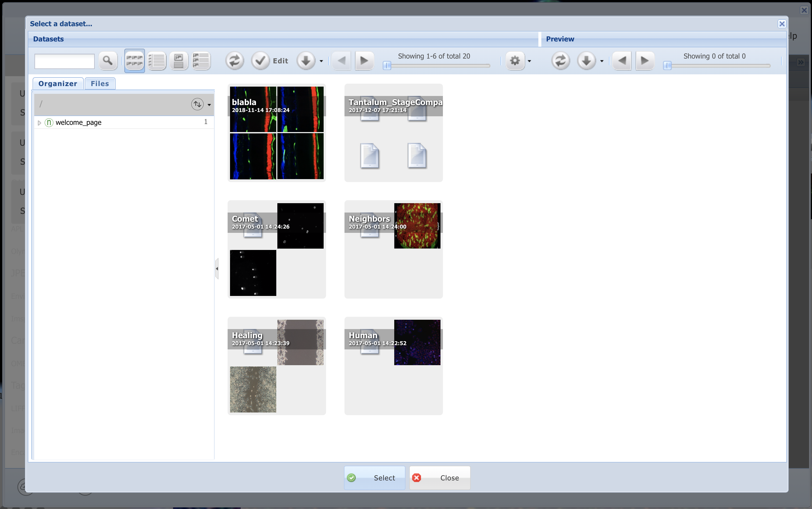Refresh the Preview panel

(560, 61)
